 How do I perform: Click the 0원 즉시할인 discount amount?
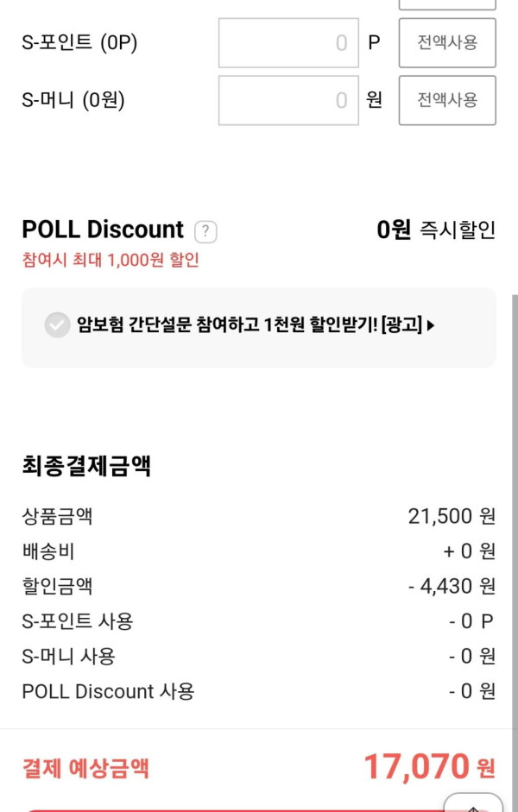pyautogui.click(x=436, y=230)
